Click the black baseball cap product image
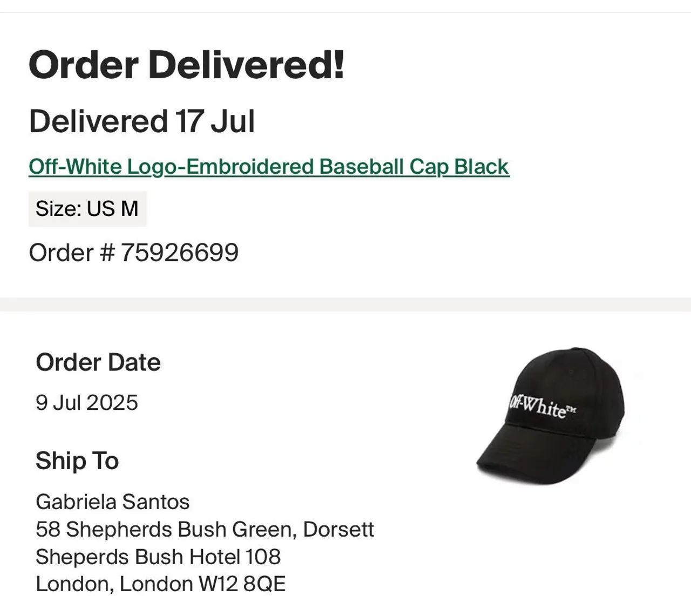Image resolution: width=691 pixels, height=616 pixels. click(552, 415)
